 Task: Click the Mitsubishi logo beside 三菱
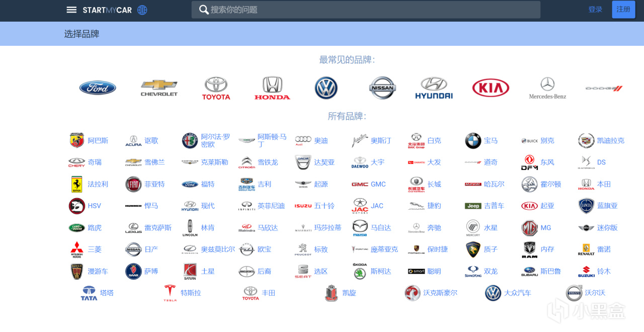77,250
